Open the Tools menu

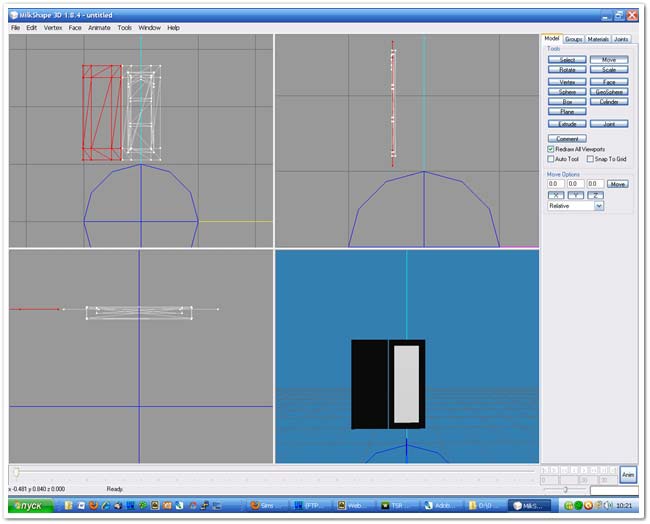coord(124,28)
